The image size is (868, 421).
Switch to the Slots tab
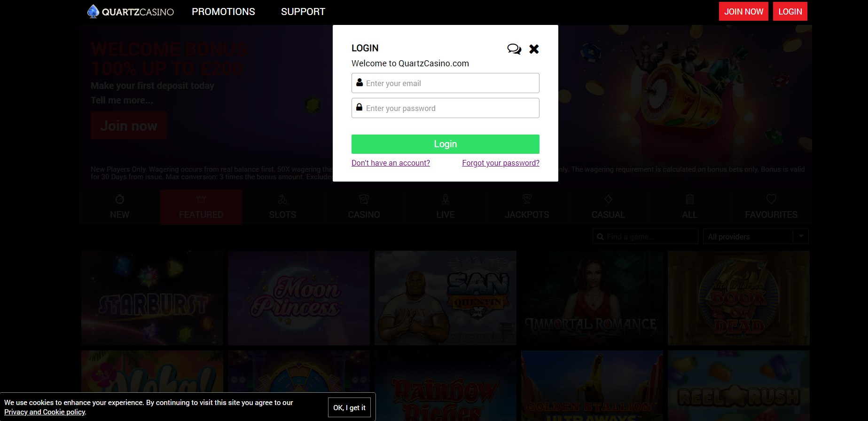(282, 207)
